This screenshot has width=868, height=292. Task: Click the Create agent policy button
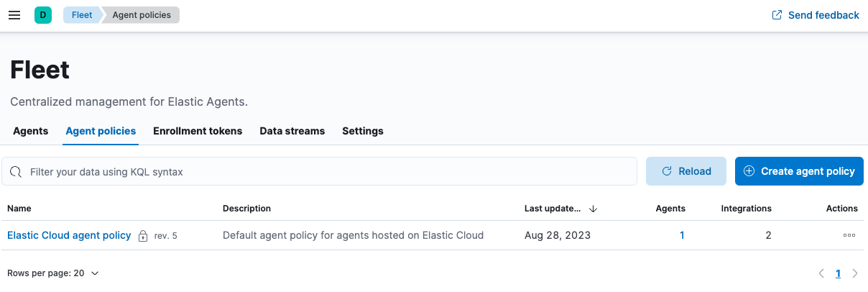799,171
